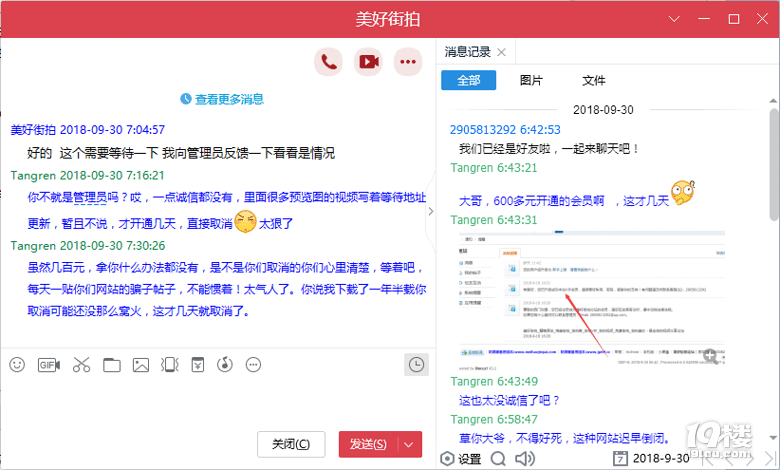
Task: Select the scissors screenshot tool
Action: (81, 365)
